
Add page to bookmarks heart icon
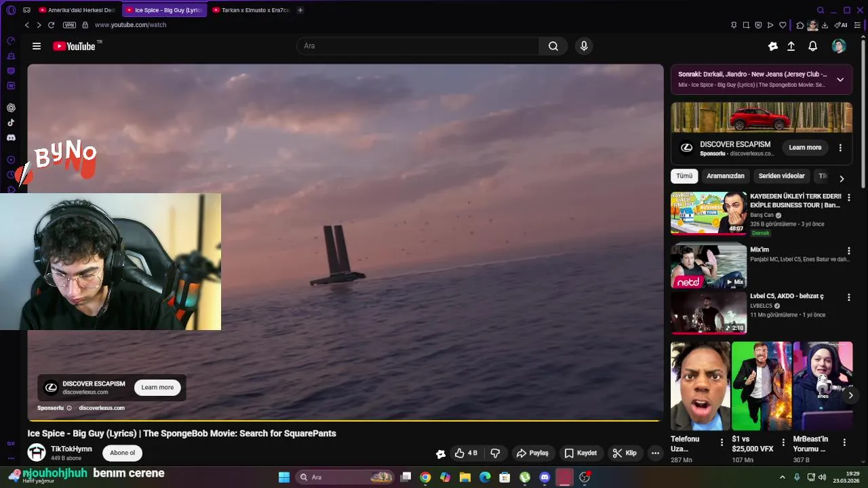tap(783, 25)
